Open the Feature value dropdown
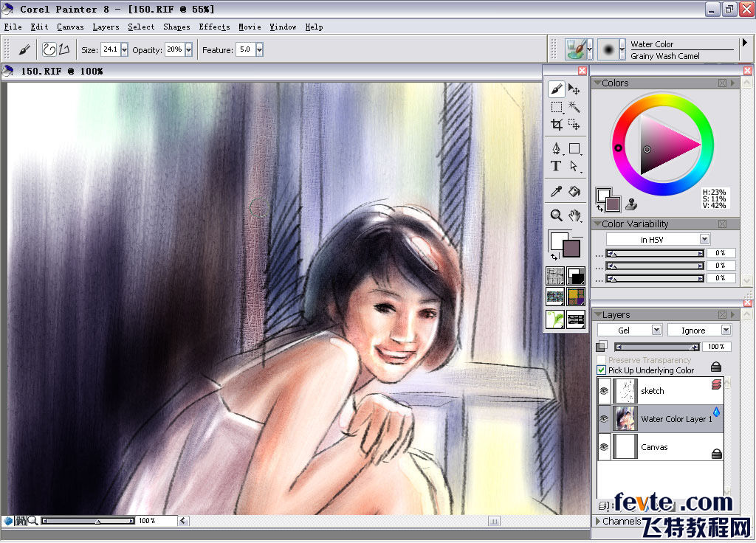 click(259, 49)
